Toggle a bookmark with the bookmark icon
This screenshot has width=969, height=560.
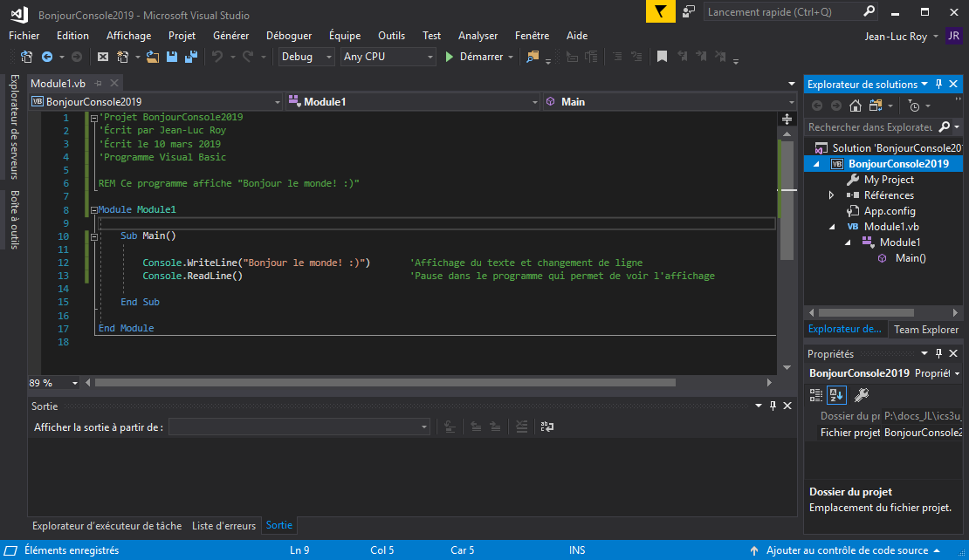(662, 57)
